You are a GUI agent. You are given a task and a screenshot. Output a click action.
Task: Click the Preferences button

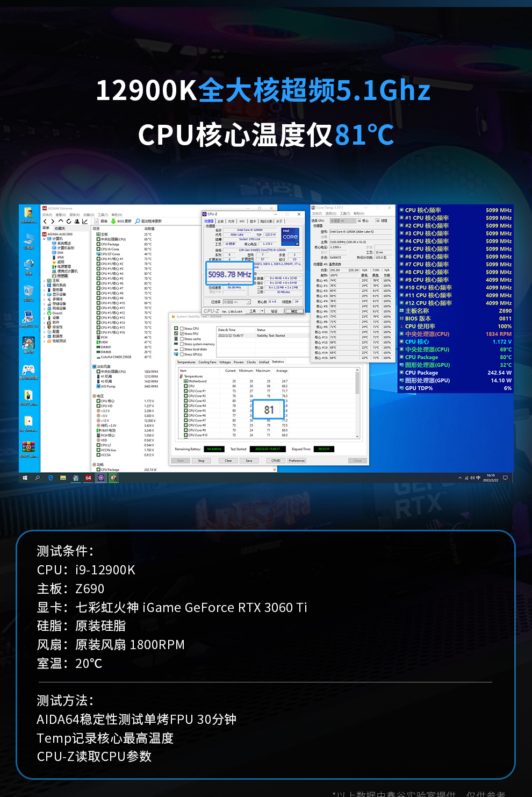[297, 460]
